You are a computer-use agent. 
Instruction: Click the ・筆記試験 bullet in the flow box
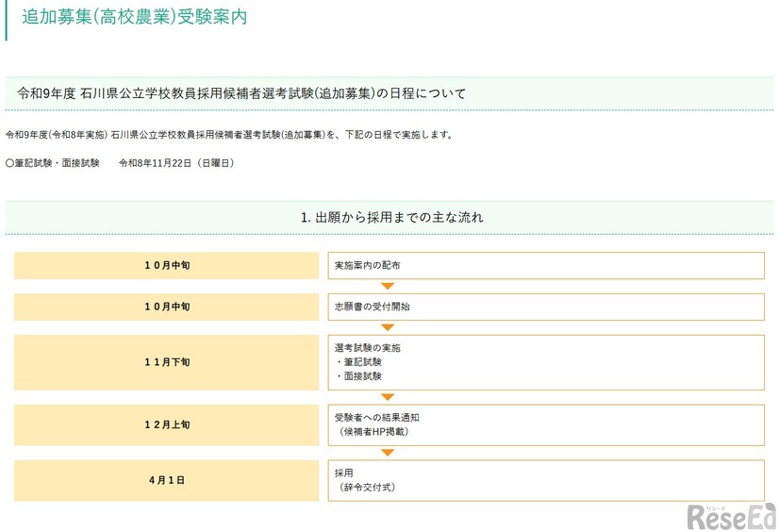[x=358, y=361]
